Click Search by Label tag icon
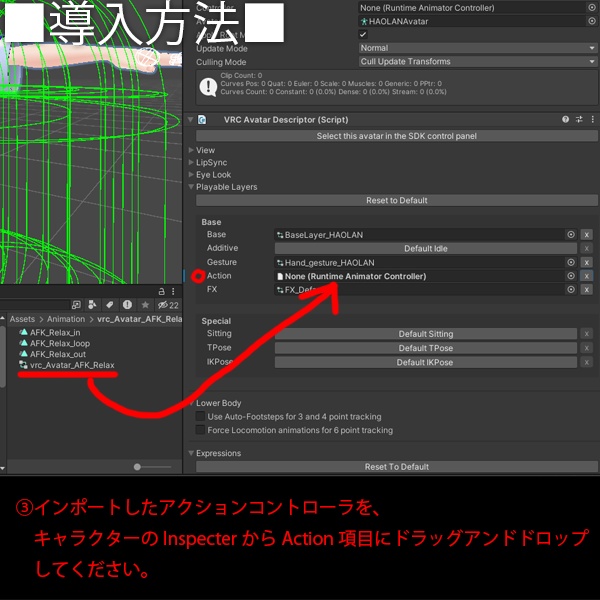 tap(109, 305)
